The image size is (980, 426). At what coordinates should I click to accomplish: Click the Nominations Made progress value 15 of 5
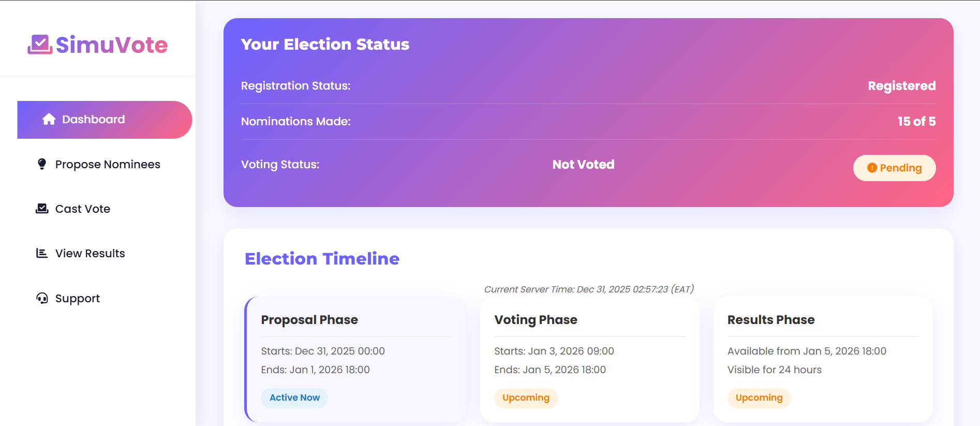click(x=916, y=121)
